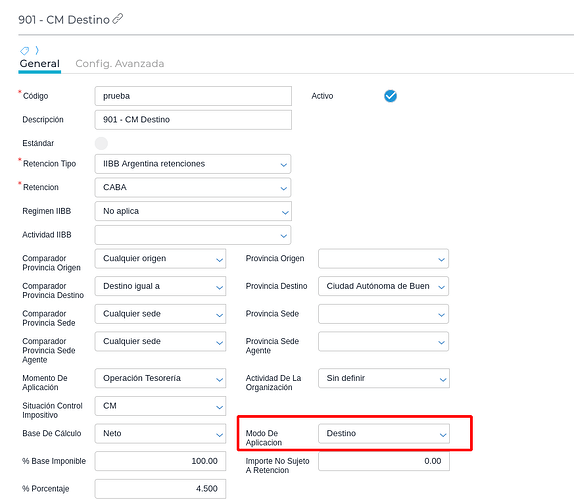Image resolution: width=574 pixels, height=500 pixels.
Task: Click the 'Retencion Tipo' label
Action: click(x=49, y=164)
